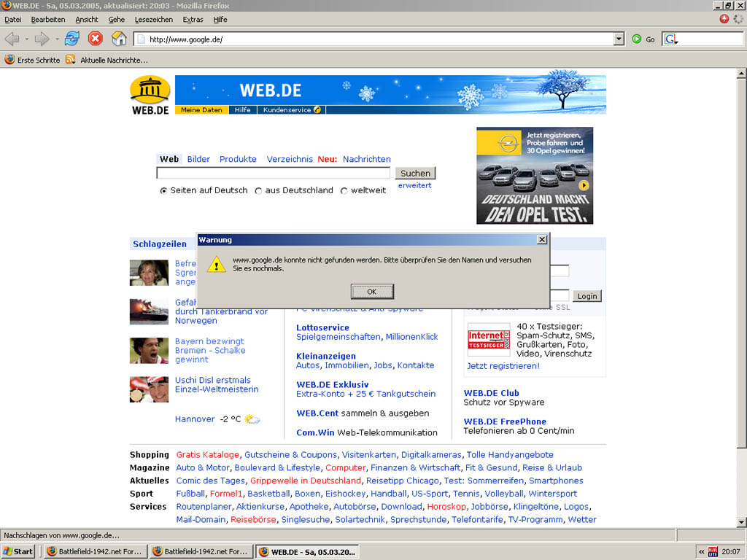Viewport: 747px width, 560px height.
Task: Switch to the Produkte search tab
Action: 238,159
